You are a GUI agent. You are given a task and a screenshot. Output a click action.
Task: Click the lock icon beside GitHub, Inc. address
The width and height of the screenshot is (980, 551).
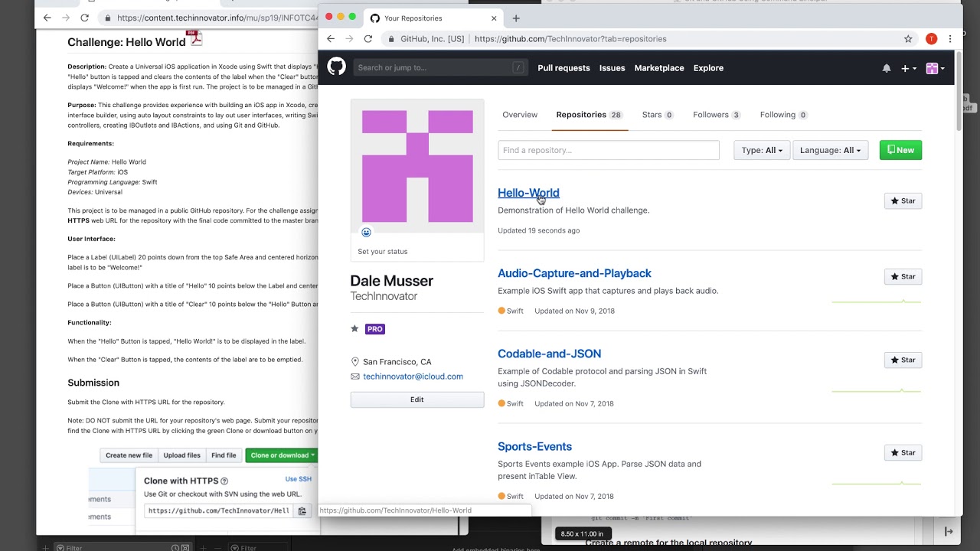coord(391,39)
